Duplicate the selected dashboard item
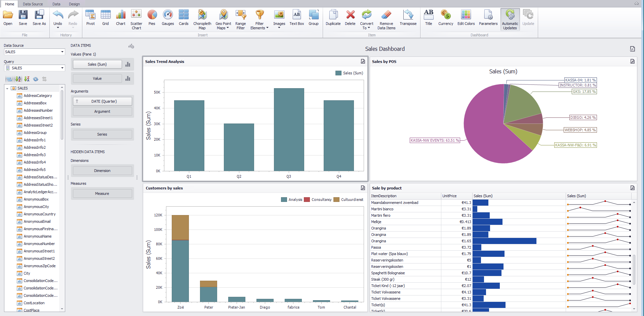The width and height of the screenshot is (644, 316). (x=333, y=18)
